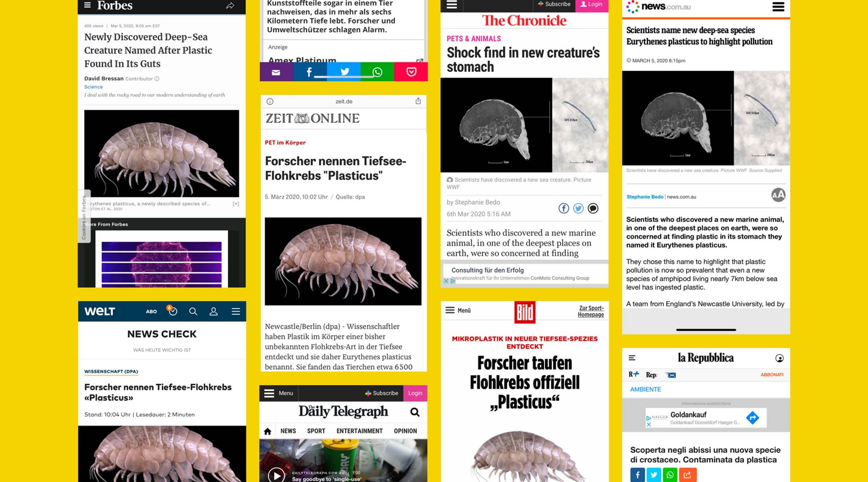
Task: Share article on Facebook in share bar
Action: pos(309,72)
